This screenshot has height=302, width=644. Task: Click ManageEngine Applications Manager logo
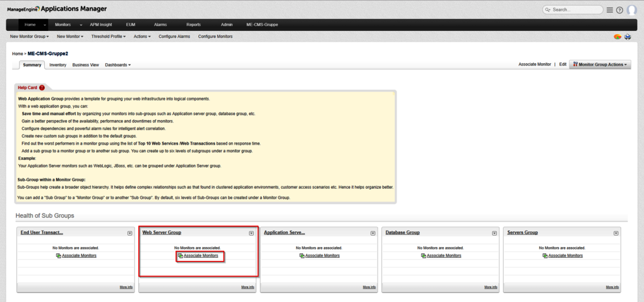57,9
